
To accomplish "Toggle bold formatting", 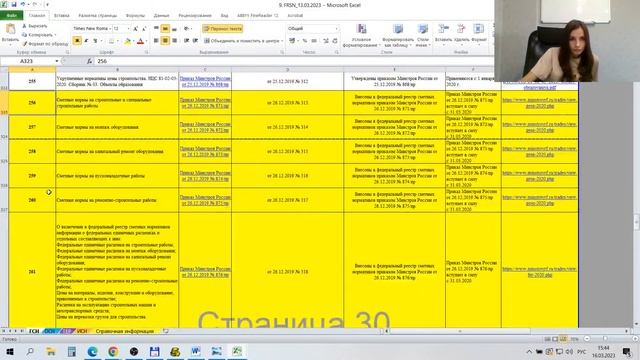I will coord(77,41).
